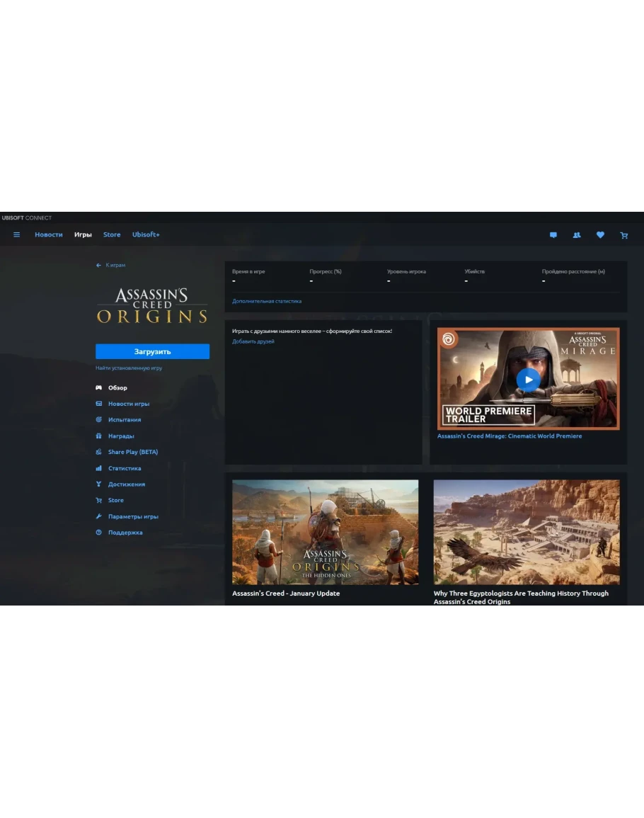
Task: Click 'Добавить друзей' link
Action: click(253, 341)
